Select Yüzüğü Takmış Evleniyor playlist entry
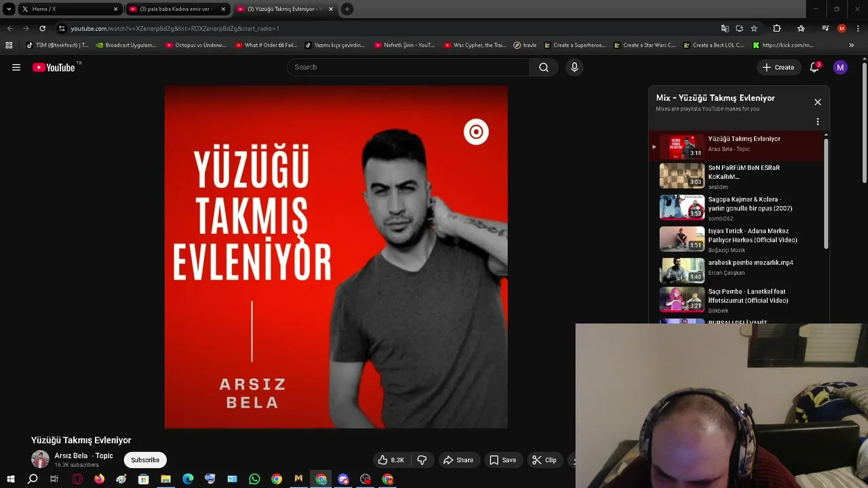868x488 pixels. (x=737, y=146)
